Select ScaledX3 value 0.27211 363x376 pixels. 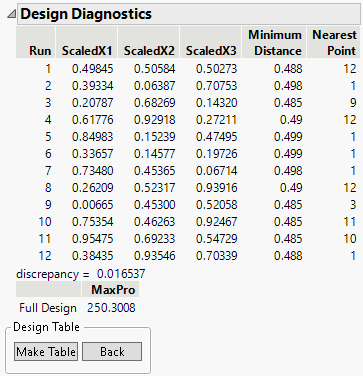pyautogui.click(x=217, y=120)
